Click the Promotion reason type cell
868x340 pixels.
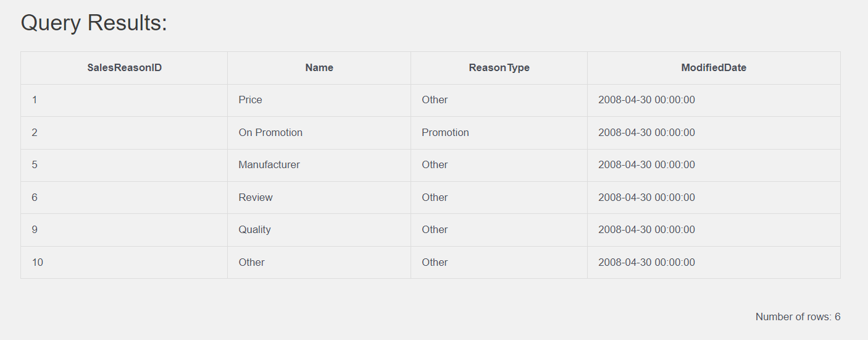coord(499,133)
